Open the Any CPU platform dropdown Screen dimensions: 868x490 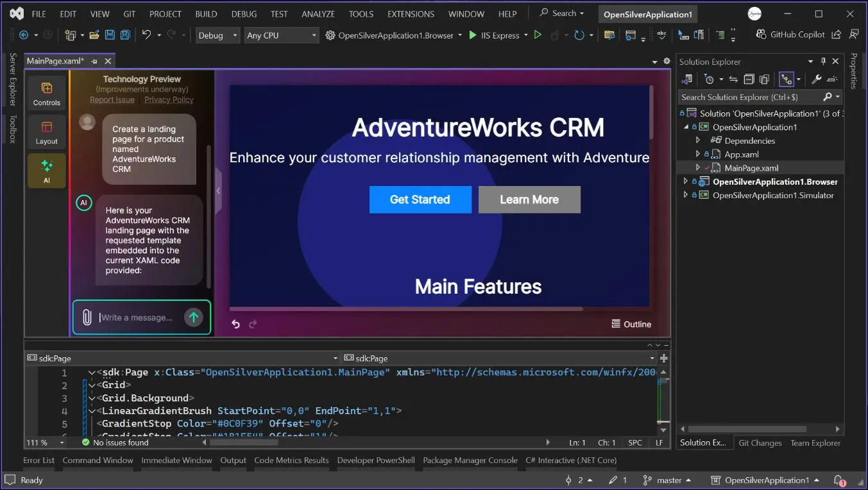pos(282,35)
